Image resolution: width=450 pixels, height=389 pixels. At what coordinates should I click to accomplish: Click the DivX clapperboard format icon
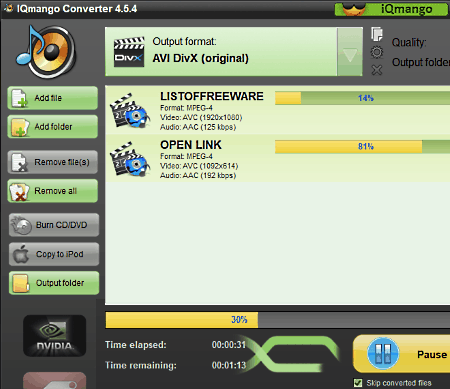pos(129,52)
